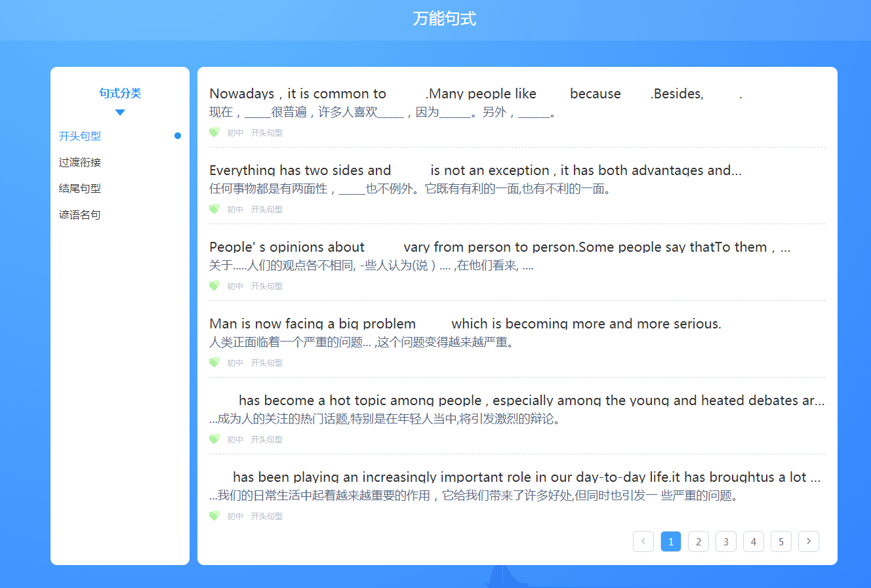Click the tag icon under increasingly important role sentence
Viewport: 871px width, 588px height.
coord(214,516)
